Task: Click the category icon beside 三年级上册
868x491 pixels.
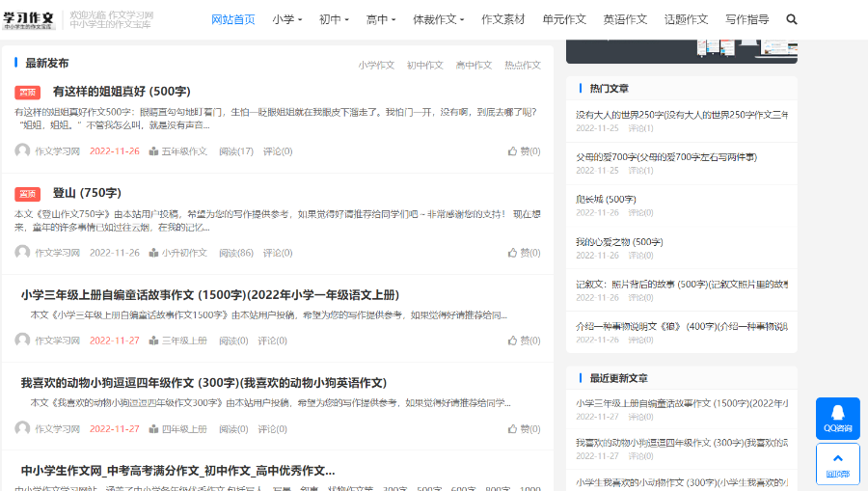Action: click(x=153, y=341)
